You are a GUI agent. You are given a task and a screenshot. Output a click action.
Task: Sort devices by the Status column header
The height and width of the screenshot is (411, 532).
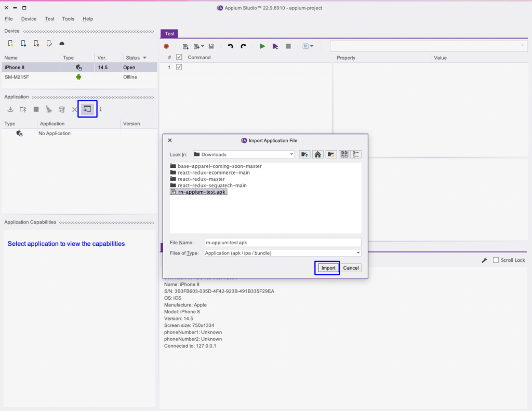(x=137, y=58)
